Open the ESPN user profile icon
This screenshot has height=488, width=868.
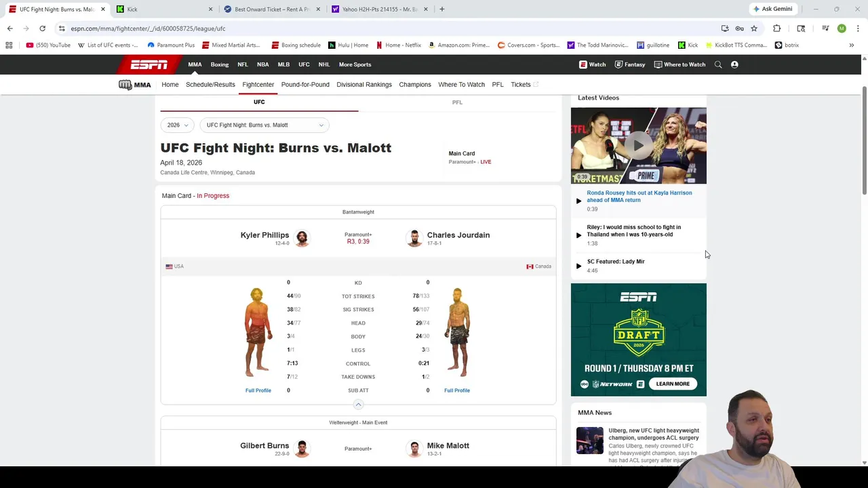pyautogui.click(x=734, y=64)
